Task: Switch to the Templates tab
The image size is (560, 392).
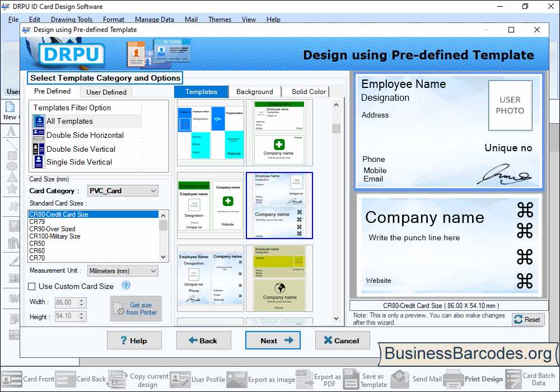Action: (x=201, y=92)
